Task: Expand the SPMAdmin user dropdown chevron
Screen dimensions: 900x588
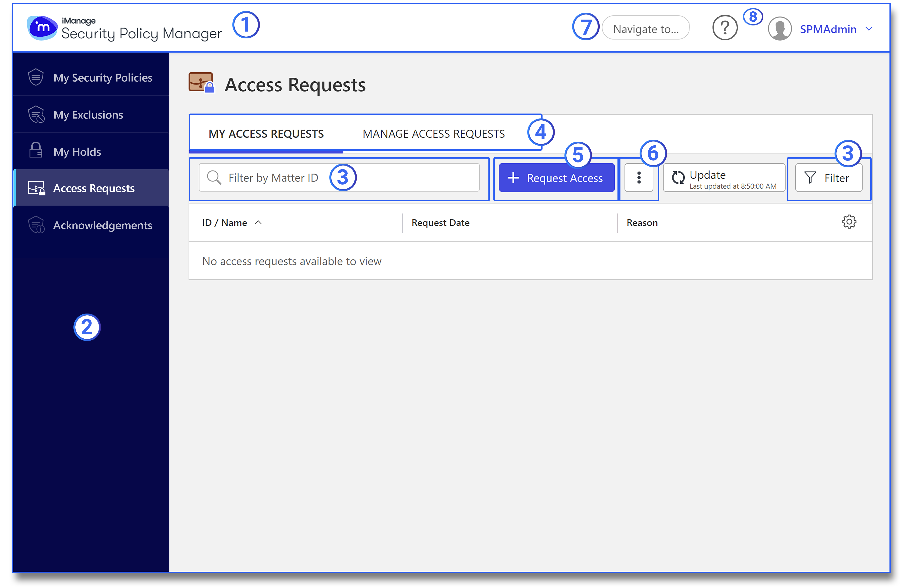Action: [869, 29]
